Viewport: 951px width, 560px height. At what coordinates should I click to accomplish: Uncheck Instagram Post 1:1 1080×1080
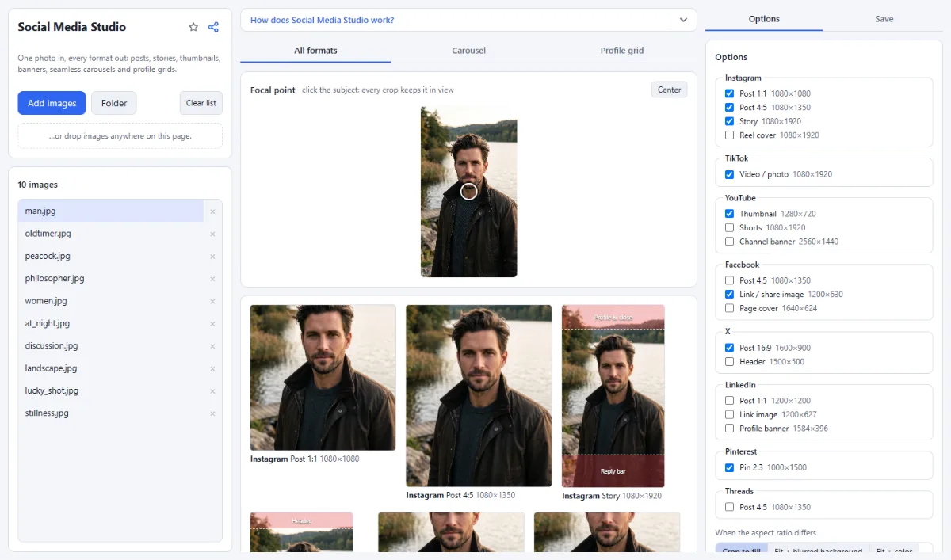729,93
